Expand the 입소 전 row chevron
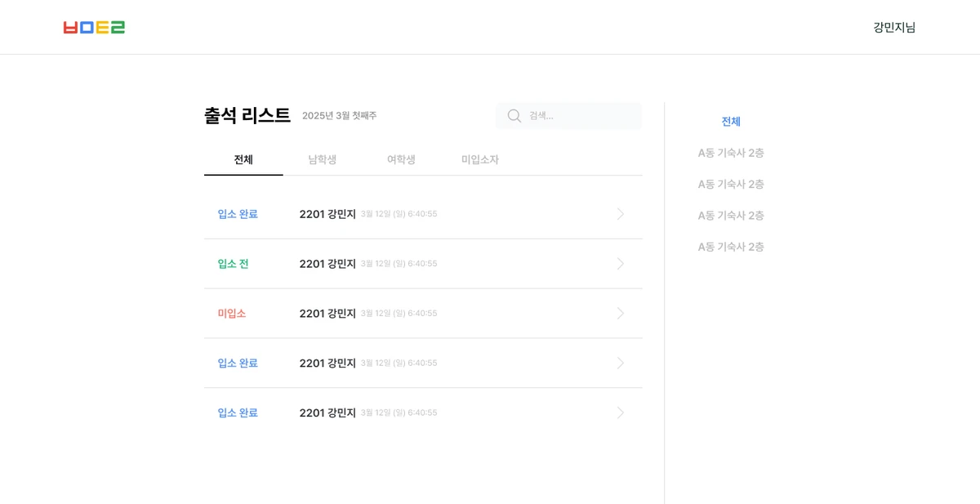The height and width of the screenshot is (504, 980). pos(621,264)
